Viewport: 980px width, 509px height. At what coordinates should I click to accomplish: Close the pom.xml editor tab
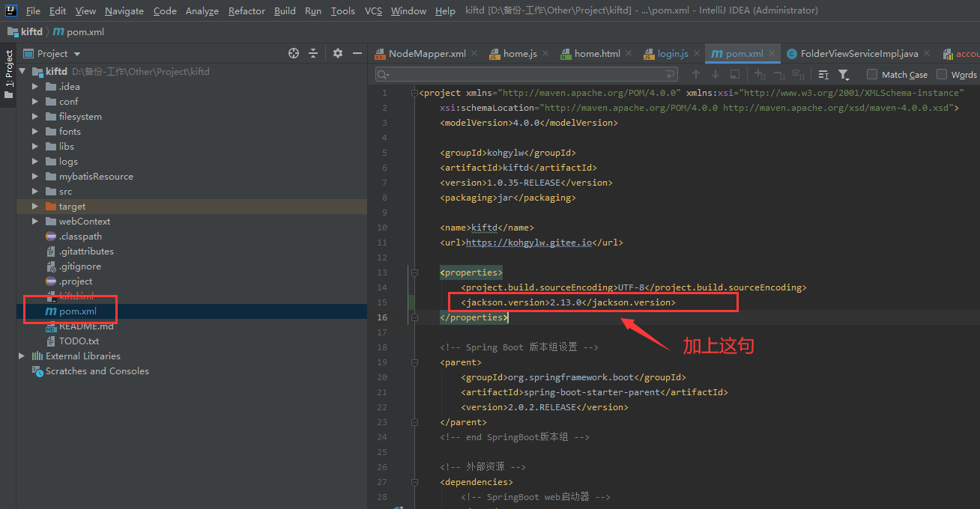pos(772,54)
